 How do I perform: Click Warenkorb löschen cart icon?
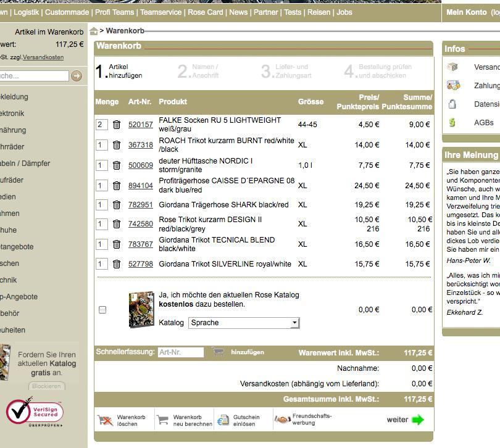[105, 420]
